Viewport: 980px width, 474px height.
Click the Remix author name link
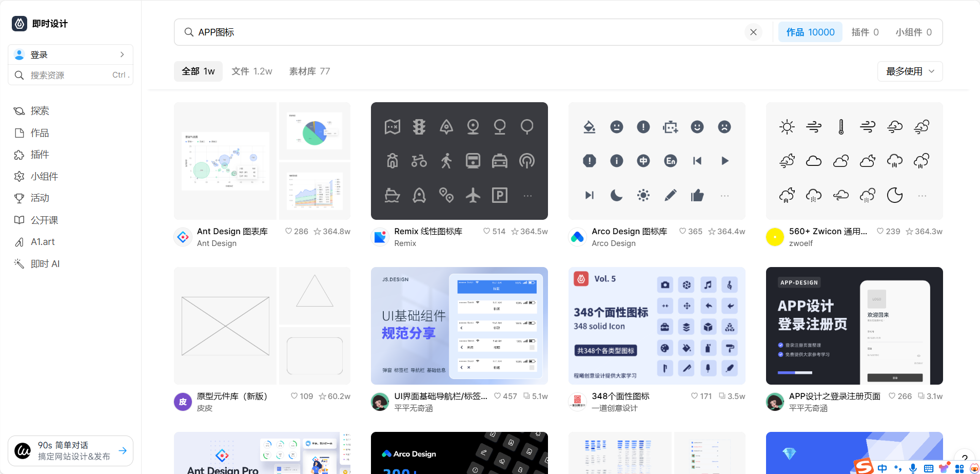click(405, 243)
